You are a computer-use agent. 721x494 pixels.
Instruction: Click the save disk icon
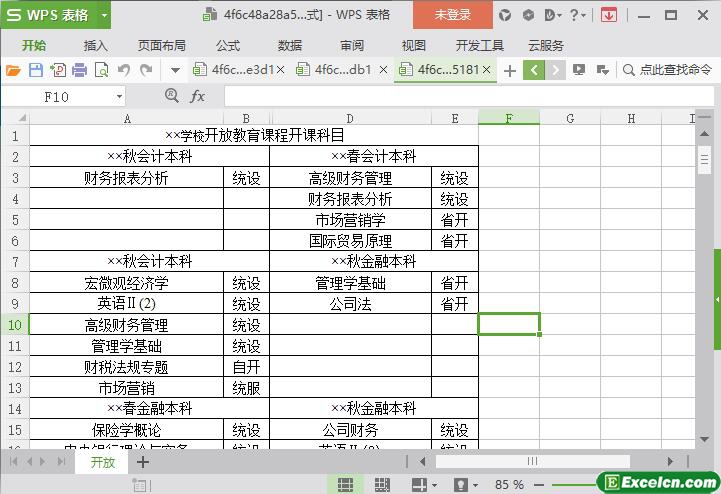[x=36, y=70]
